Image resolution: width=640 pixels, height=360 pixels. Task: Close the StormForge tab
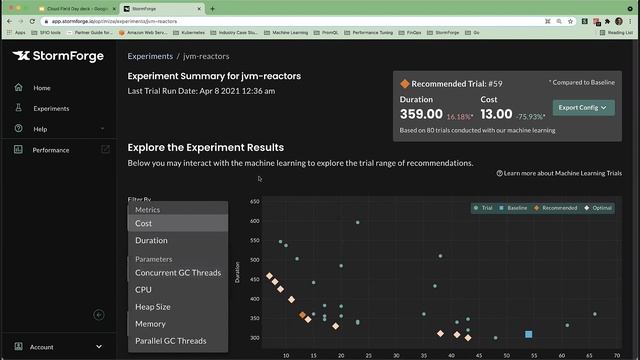pyautogui.click(x=199, y=9)
